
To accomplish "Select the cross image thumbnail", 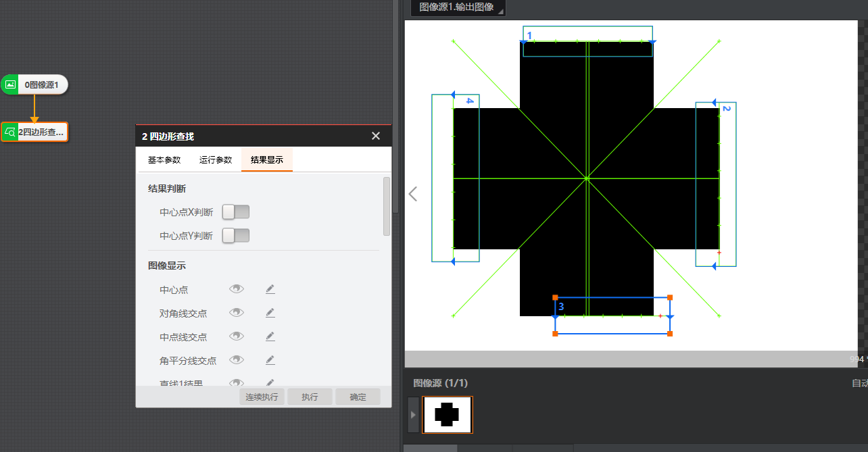I will [x=447, y=414].
